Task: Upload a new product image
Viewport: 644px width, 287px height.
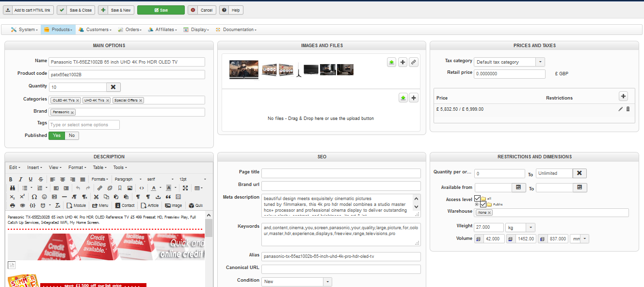Action: [x=391, y=62]
